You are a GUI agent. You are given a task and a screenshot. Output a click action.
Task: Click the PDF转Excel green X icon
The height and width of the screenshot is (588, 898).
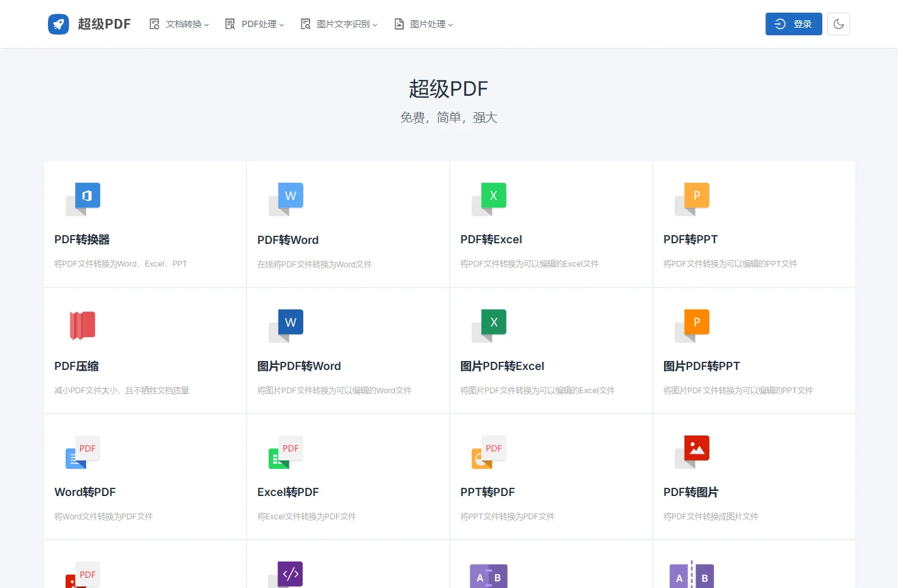(x=489, y=199)
